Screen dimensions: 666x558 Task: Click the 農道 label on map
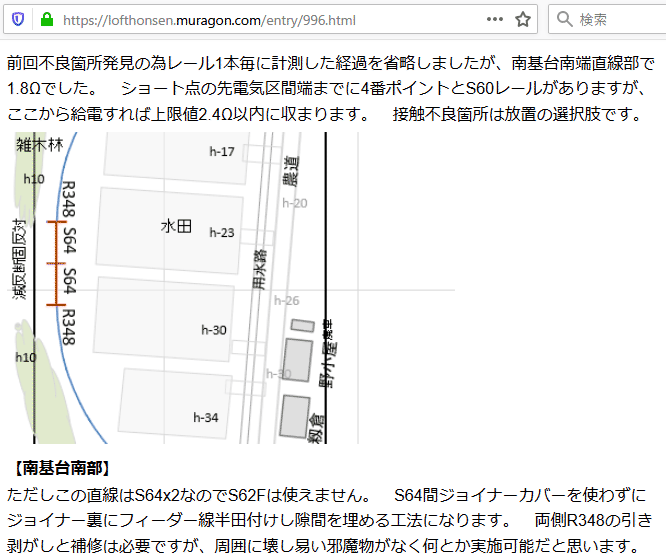pyautogui.click(x=291, y=171)
